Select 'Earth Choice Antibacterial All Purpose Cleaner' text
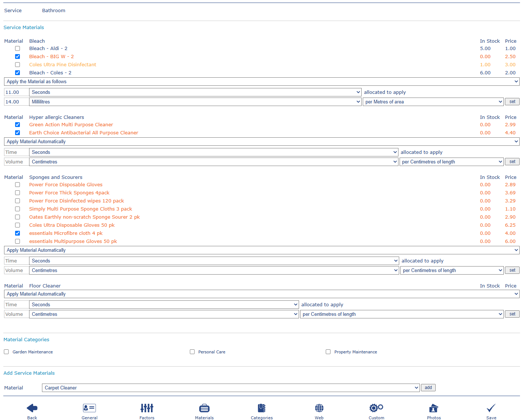The height and width of the screenshot is (420, 527). click(x=84, y=133)
